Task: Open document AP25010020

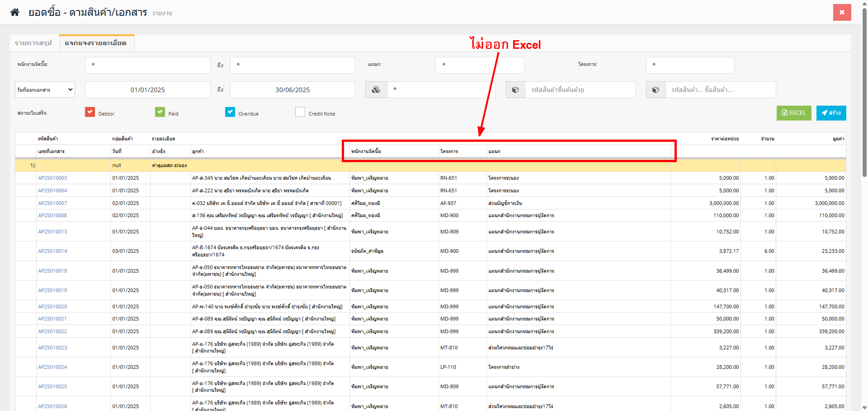Action: click(52, 307)
